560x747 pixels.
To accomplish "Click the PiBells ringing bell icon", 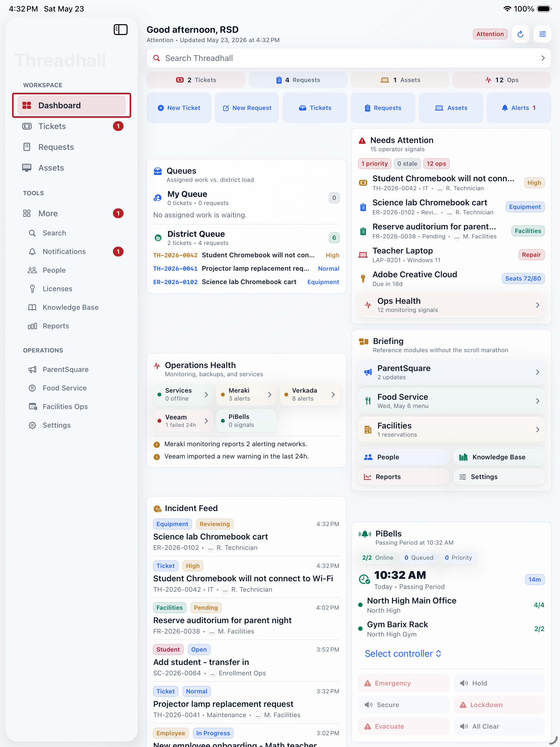I will coord(365,534).
